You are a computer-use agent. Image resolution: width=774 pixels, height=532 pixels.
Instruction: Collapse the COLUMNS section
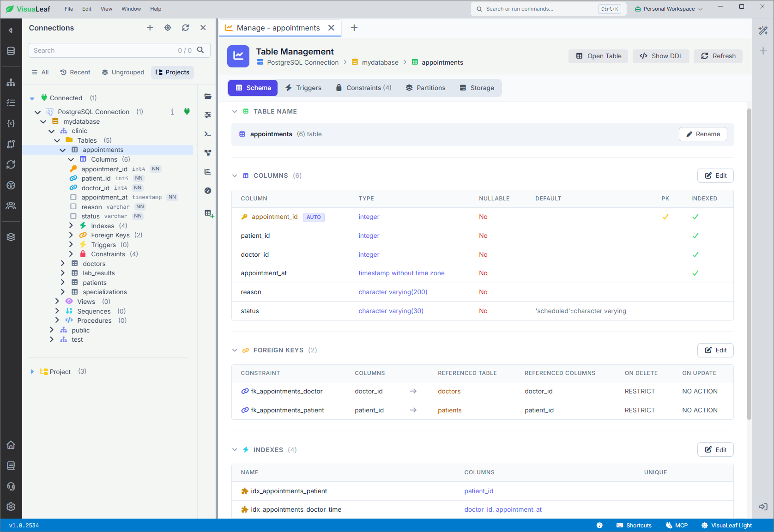[235, 175]
